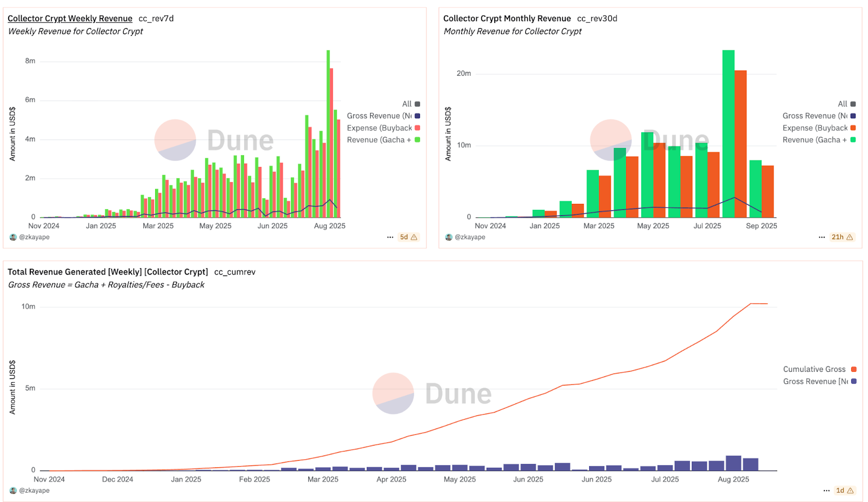Open three-dot menu on monthly revenue chart

[822, 237]
